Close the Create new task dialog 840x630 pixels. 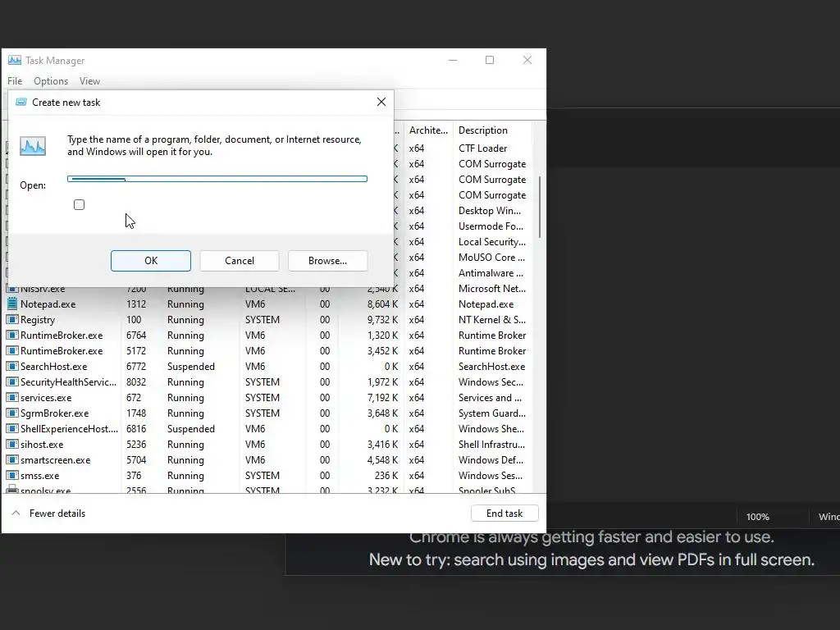[381, 102]
